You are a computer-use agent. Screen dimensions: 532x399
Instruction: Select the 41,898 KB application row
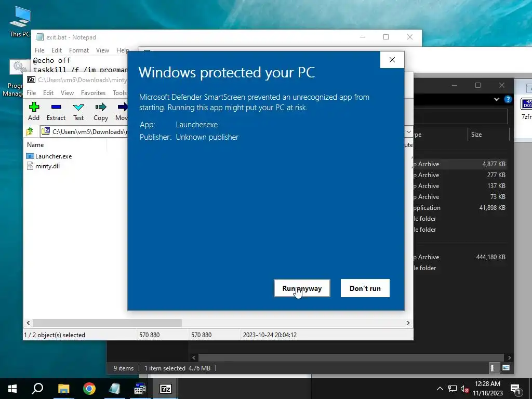(x=460, y=208)
